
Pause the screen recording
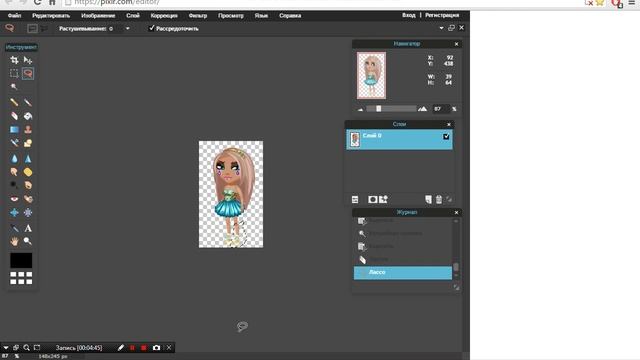[132, 348]
